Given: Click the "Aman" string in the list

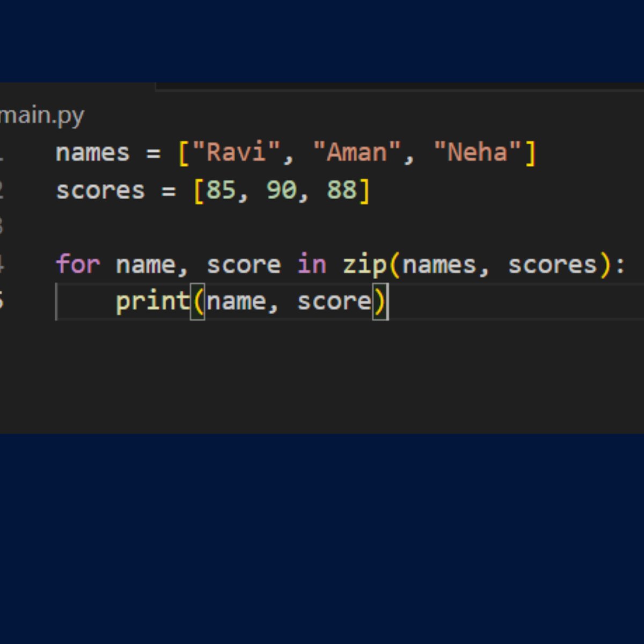Looking at the screenshot, I should (x=357, y=152).
